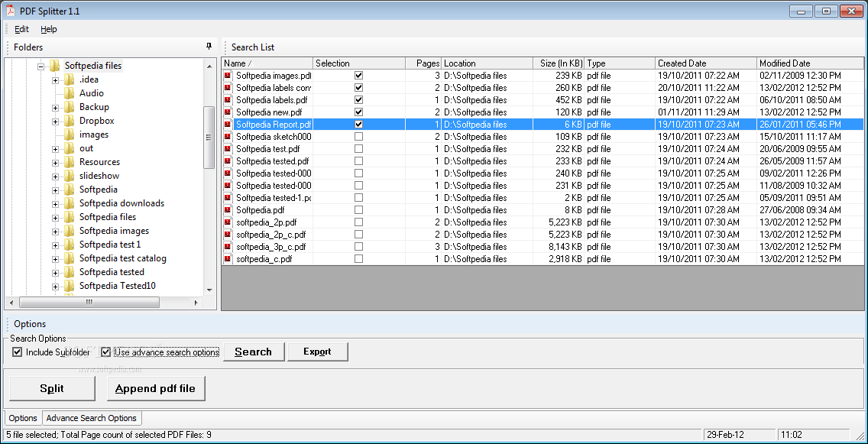Click the PDF icon of Softpedia test.pdf
This screenshot has height=444, width=868.
[228, 148]
